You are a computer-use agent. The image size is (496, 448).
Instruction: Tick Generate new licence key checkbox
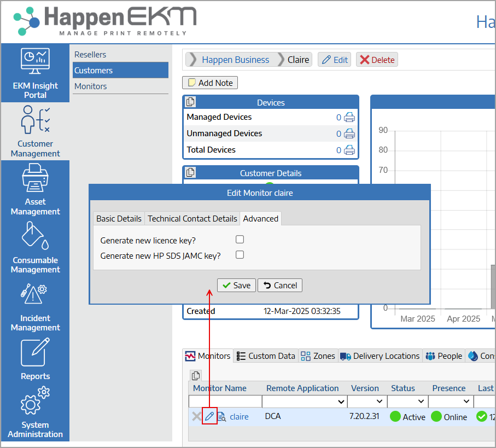(x=240, y=240)
